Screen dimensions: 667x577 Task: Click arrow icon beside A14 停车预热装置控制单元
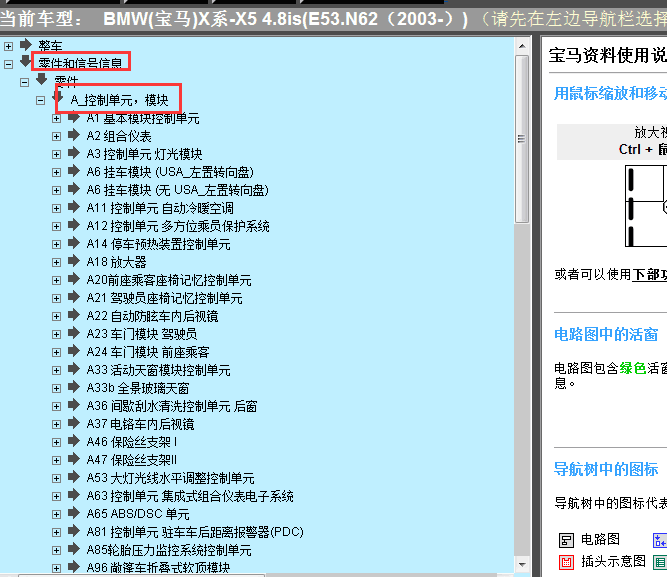pos(74,243)
